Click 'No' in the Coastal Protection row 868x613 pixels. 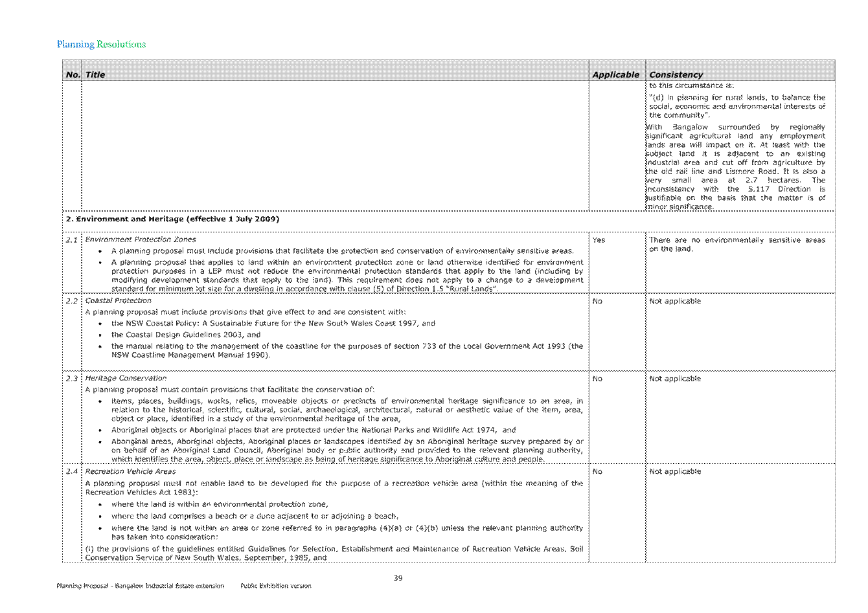[x=597, y=302]
